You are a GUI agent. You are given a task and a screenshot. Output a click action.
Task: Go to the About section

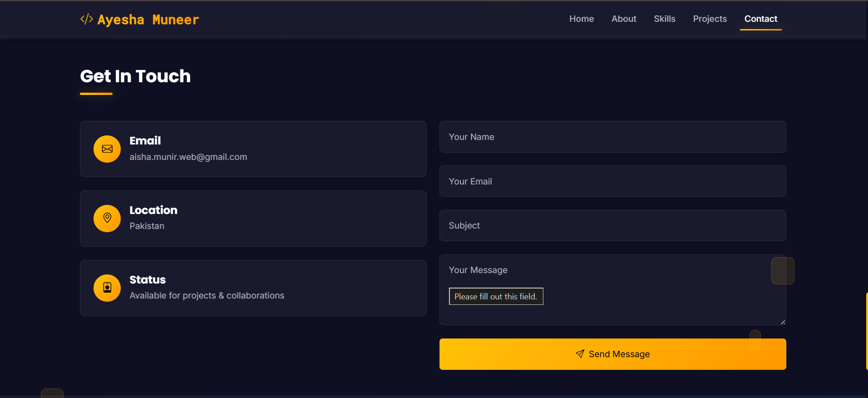pyautogui.click(x=624, y=19)
